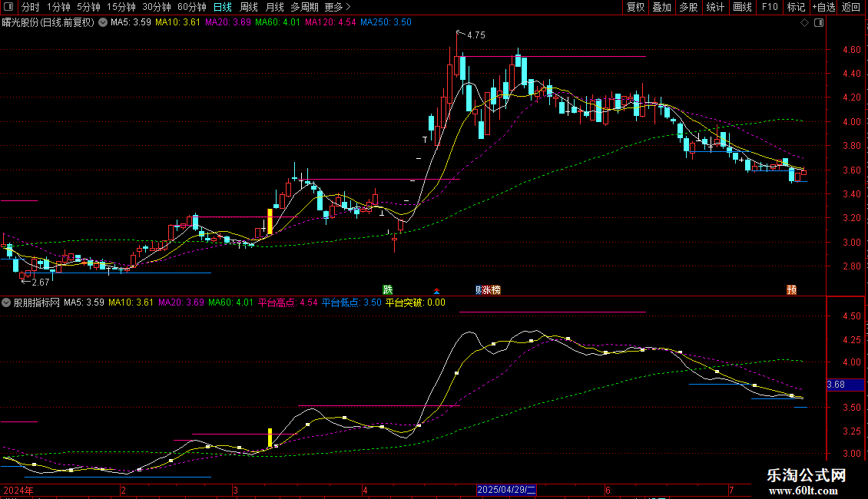Select MA20: 3.69 in the indicator panel header
868x499 pixels.
tap(181, 302)
